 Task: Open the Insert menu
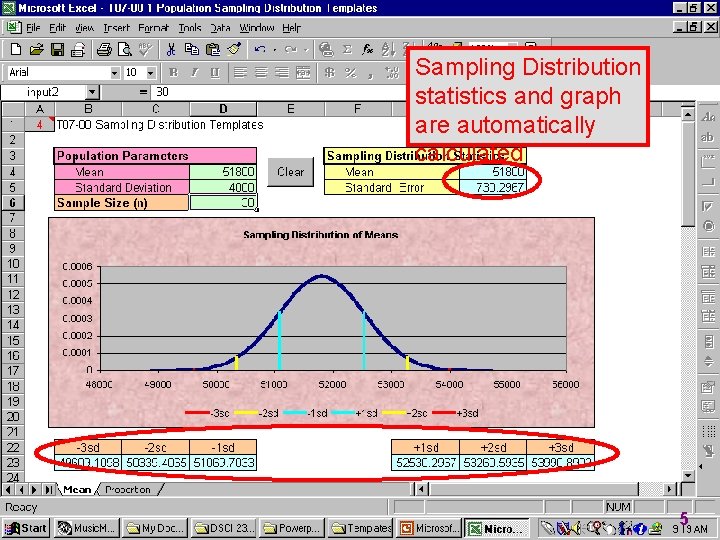point(116,28)
